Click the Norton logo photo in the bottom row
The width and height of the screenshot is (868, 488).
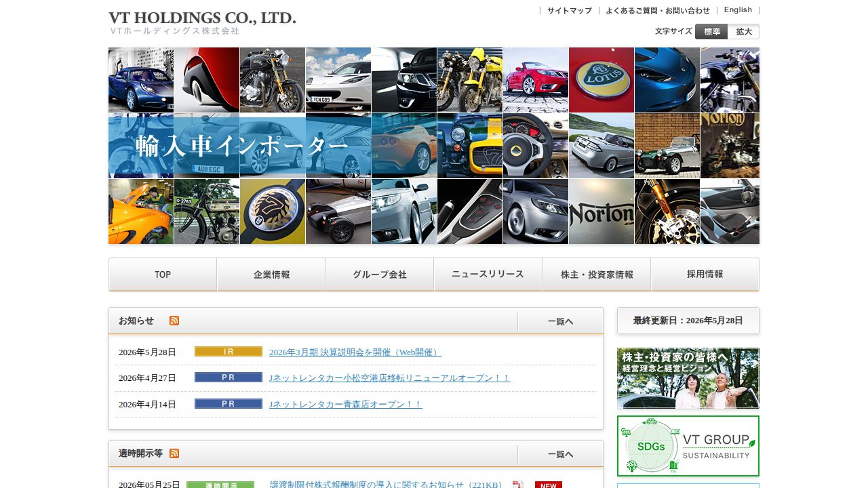pyautogui.click(x=601, y=211)
